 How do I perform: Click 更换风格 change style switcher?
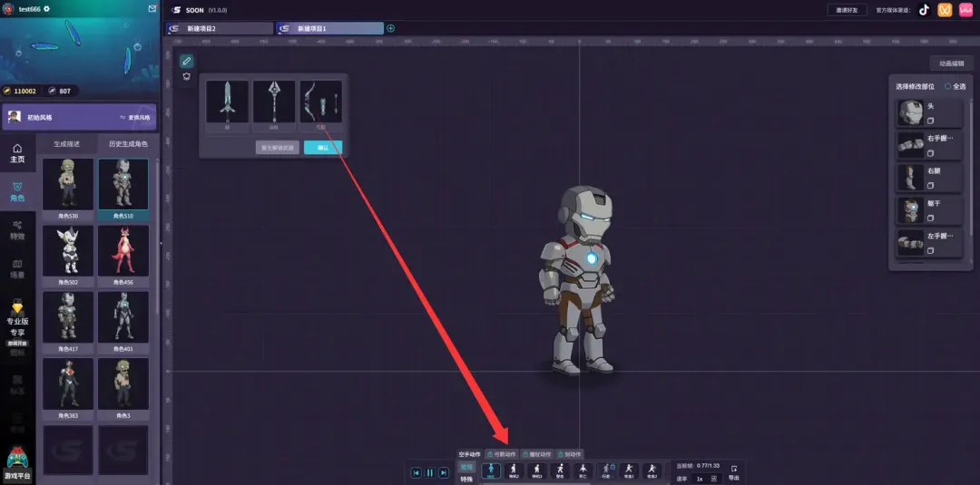click(x=135, y=117)
